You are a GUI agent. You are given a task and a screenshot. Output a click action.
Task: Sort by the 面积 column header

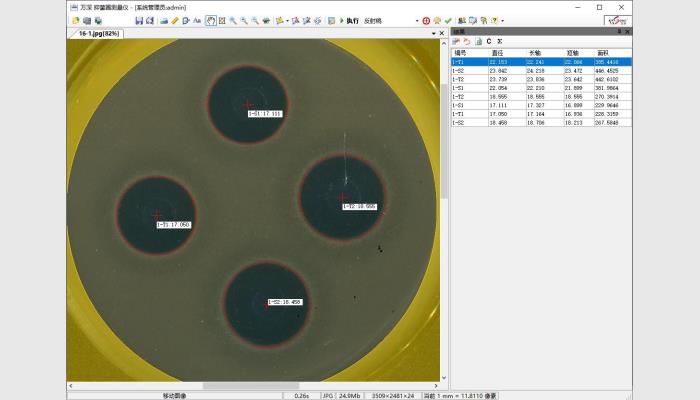602,52
